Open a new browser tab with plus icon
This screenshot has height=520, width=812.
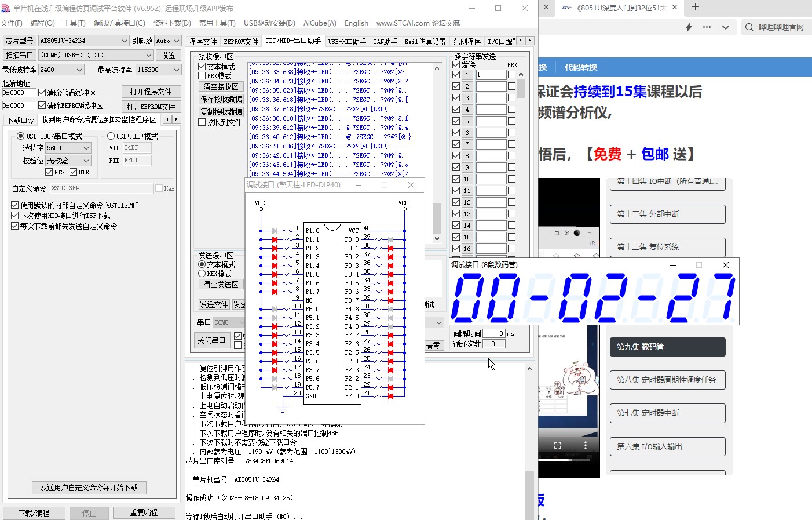tap(696, 7)
